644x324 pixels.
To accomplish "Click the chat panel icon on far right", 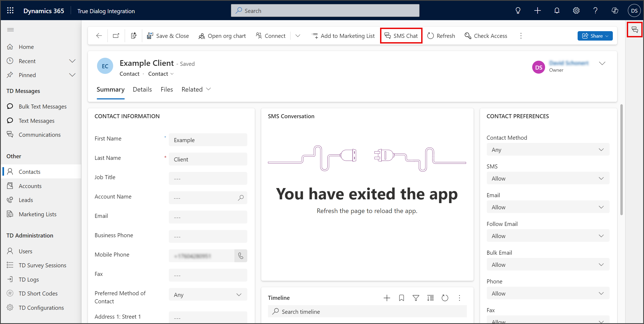I will (x=635, y=30).
